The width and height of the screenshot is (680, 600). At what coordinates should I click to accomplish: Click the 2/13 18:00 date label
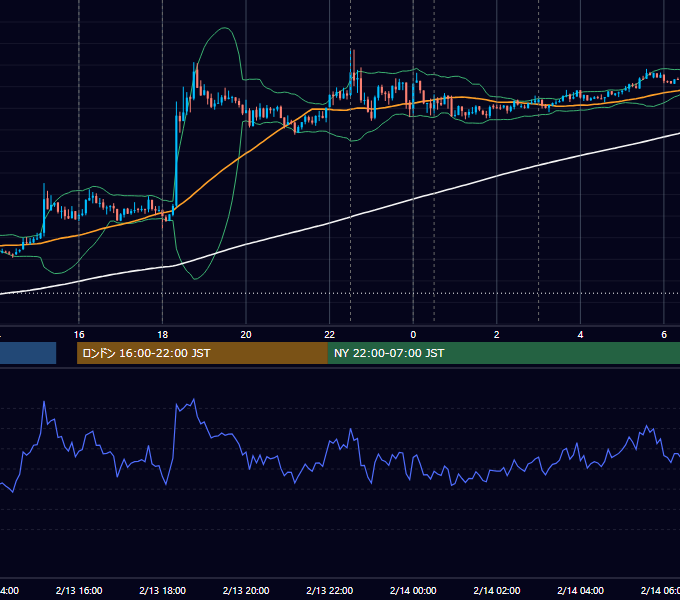(x=163, y=590)
